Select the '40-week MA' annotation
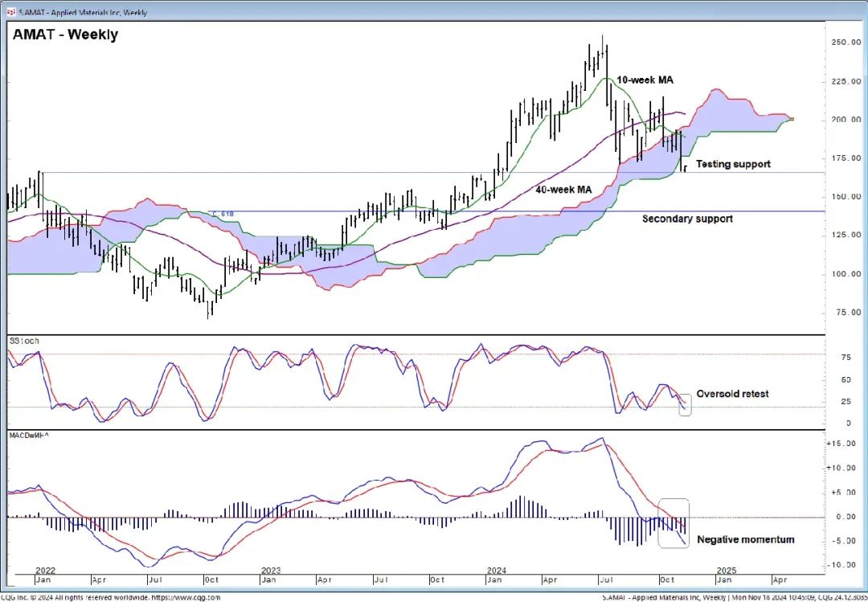868x602 pixels. 563,190
